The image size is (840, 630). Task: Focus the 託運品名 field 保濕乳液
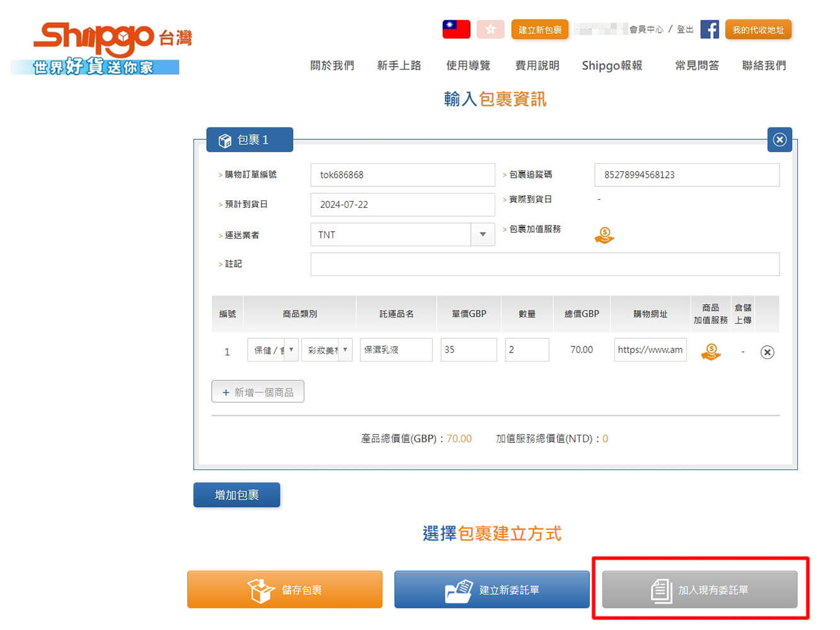tap(396, 350)
